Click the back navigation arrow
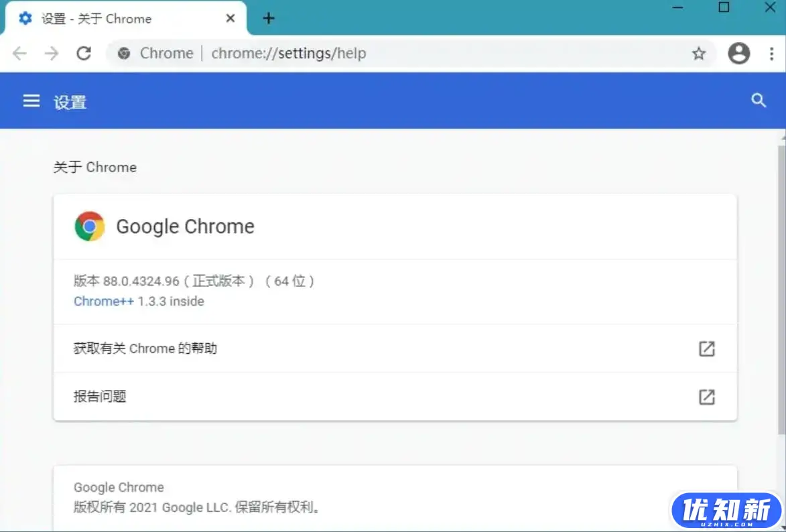786x532 pixels. pos(19,54)
